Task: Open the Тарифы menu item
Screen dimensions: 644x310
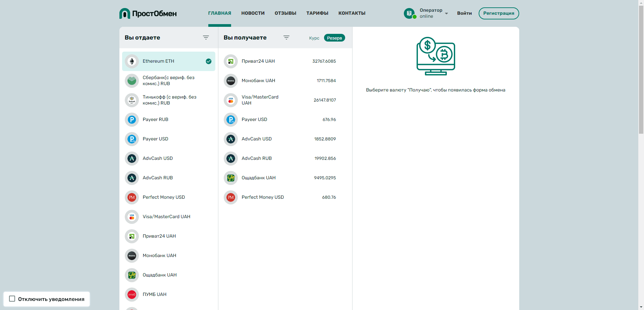Action: pyautogui.click(x=317, y=13)
